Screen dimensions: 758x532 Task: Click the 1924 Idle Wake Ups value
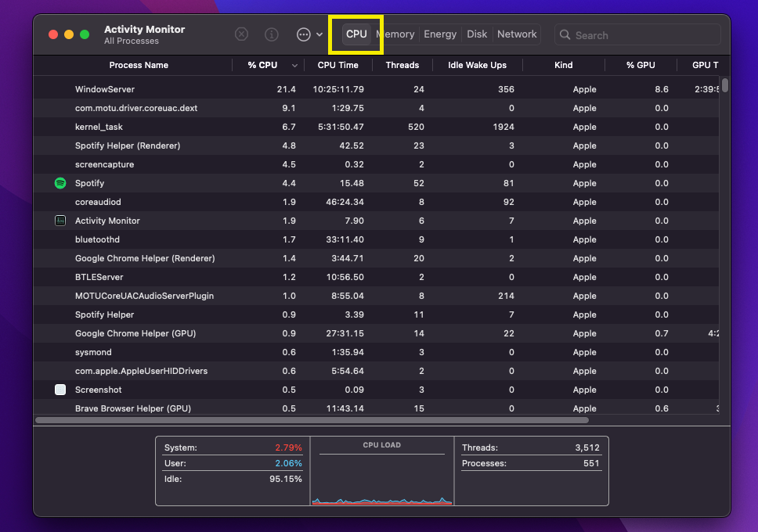tap(504, 127)
